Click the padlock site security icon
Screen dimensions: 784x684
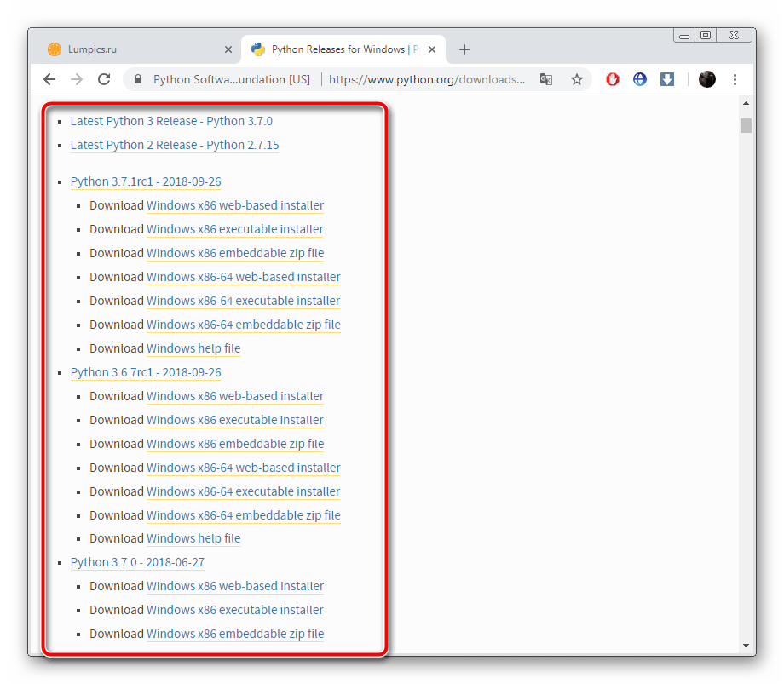[x=138, y=79]
